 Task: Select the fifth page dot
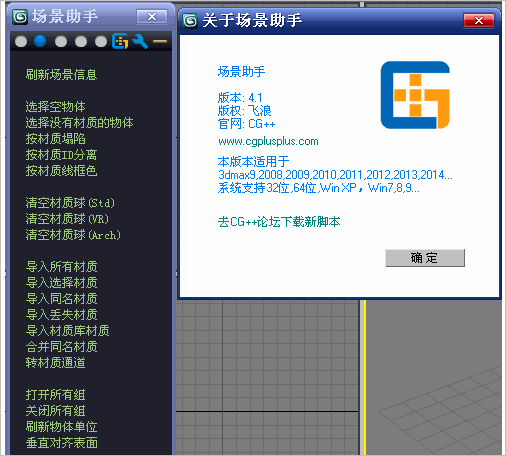pyautogui.click(x=101, y=42)
